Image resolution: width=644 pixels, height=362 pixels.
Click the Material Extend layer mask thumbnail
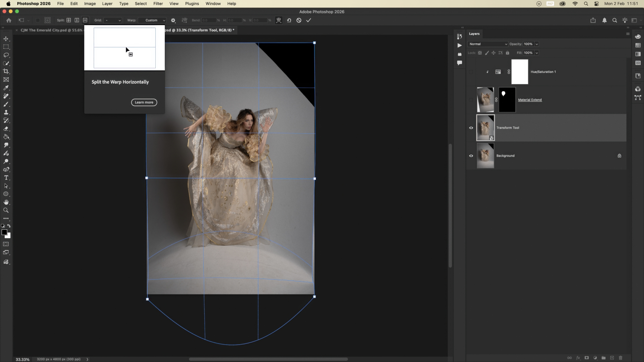click(x=507, y=100)
